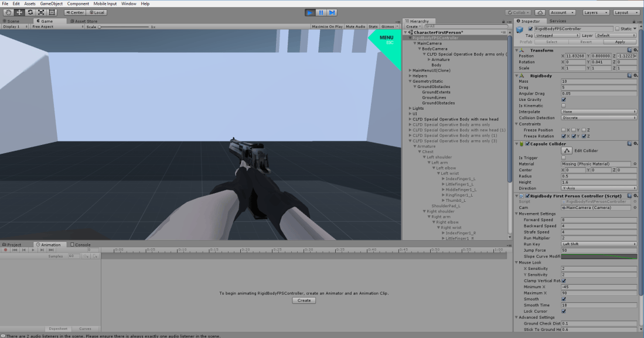Screen dimensions: 644x338
Task: Switch to the Services tab
Action: point(557,21)
